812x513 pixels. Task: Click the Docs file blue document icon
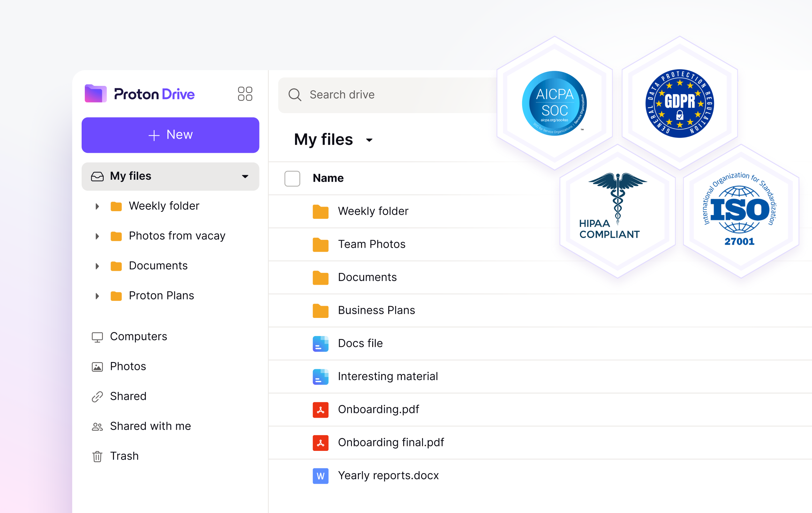(x=320, y=343)
